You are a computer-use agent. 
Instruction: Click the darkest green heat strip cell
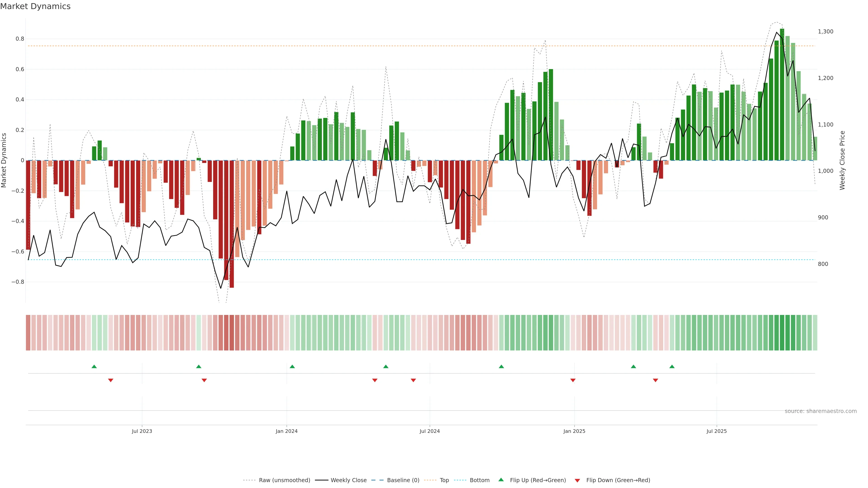[x=782, y=333]
